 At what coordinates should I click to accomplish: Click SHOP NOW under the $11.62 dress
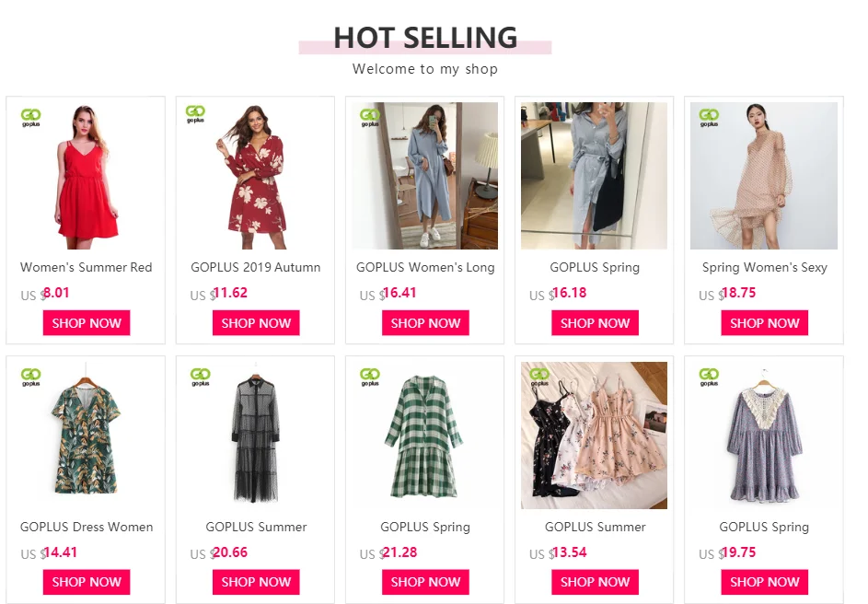[x=256, y=323]
